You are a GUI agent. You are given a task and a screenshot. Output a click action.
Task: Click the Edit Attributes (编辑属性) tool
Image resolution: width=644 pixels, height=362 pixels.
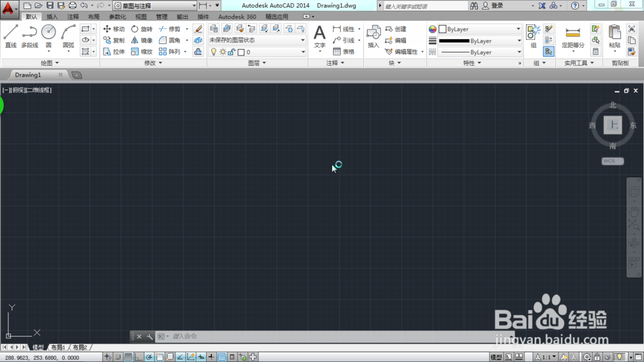point(402,52)
